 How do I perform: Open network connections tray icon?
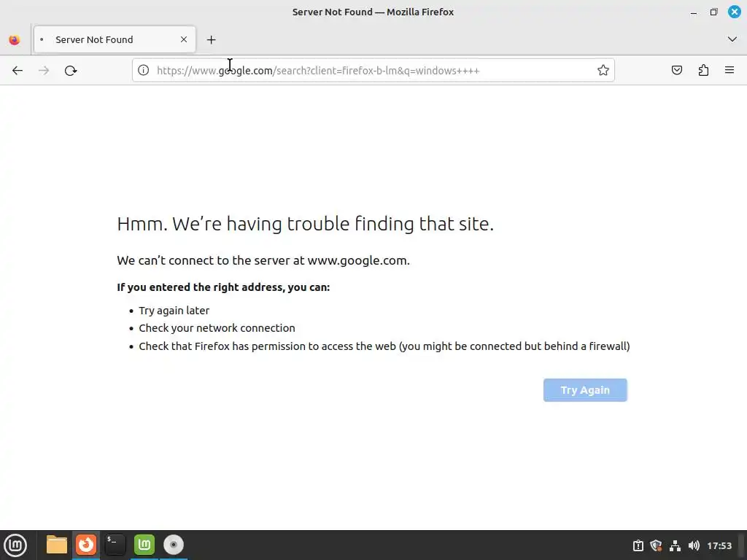pyautogui.click(x=675, y=545)
